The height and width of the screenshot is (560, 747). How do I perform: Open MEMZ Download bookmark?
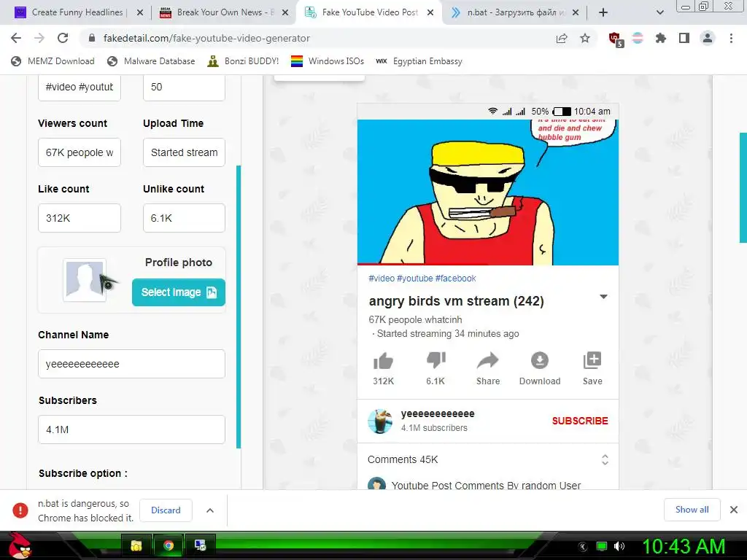(53, 61)
